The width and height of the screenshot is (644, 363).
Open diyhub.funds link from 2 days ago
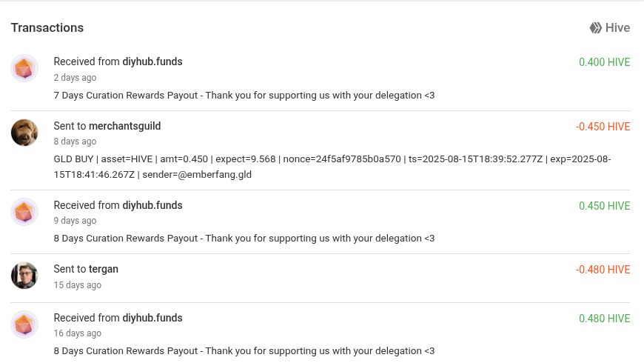pos(152,61)
